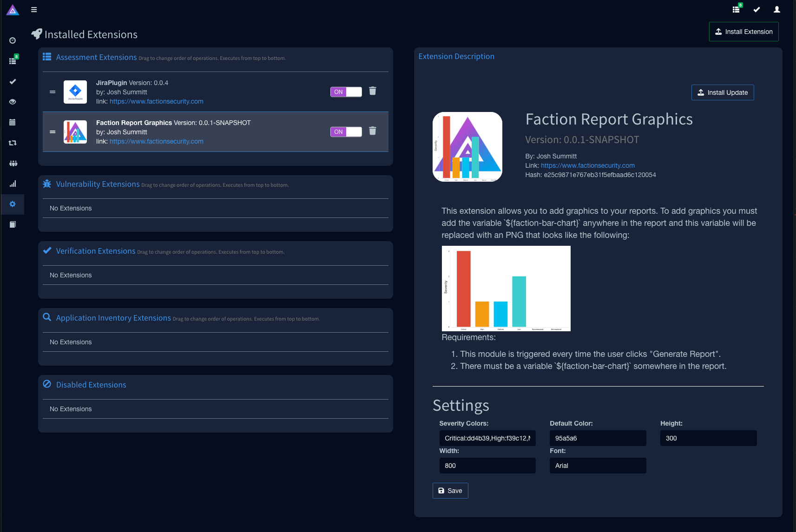This screenshot has width=796, height=532.
Task: Click the Severity Colors input field
Action: 487,438
